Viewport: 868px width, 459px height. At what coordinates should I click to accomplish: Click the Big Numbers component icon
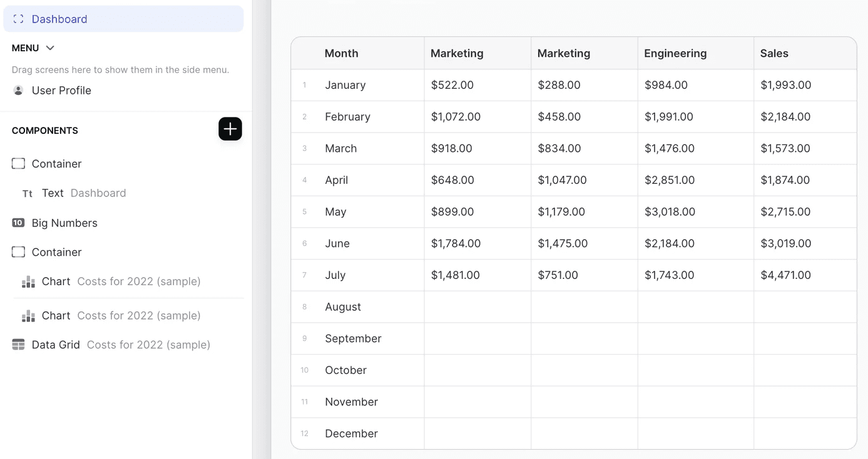[x=18, y=223]
